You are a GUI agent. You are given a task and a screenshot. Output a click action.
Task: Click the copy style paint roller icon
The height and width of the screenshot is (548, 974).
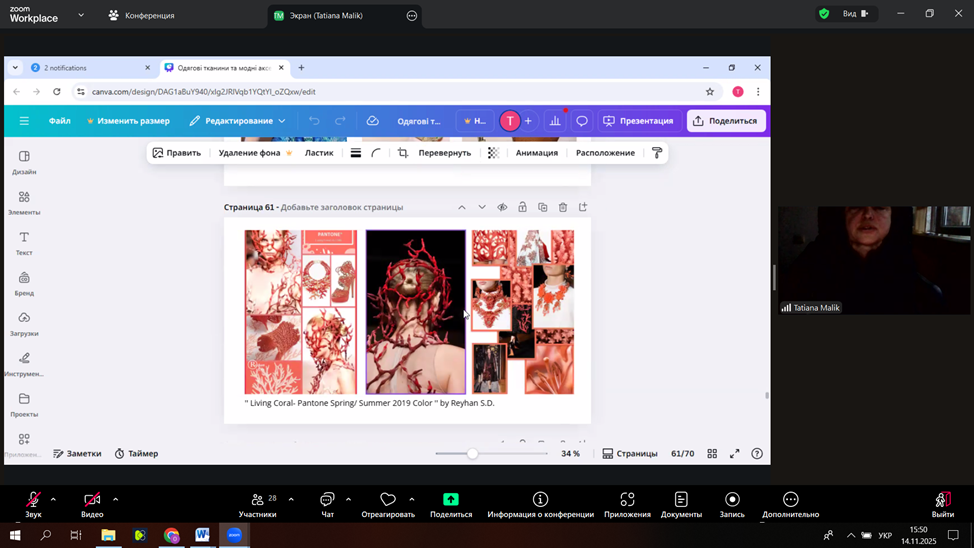point(657,153)
